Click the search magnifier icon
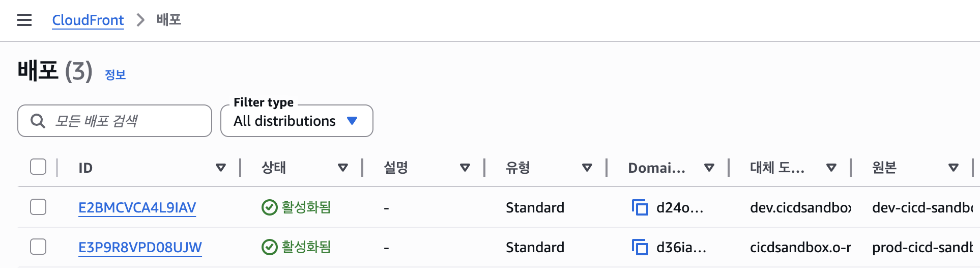This screenshot has height=268, width=980. coord(38,121)
